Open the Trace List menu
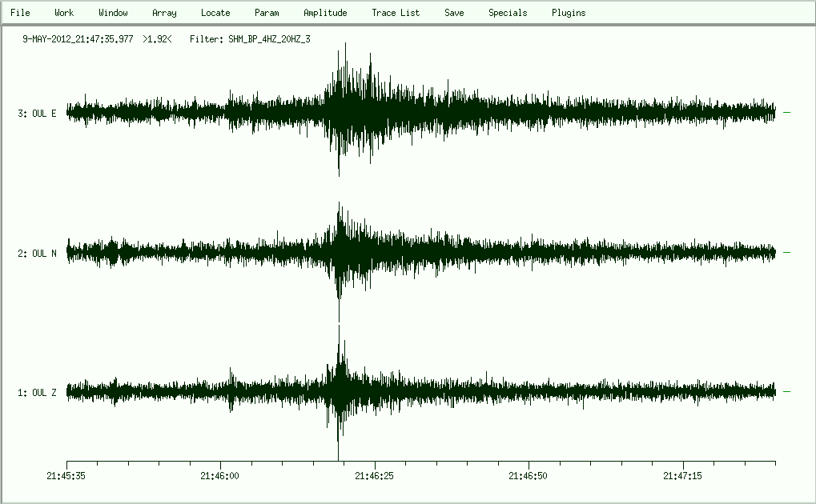Viewport: 816px width, 504px height. [x=396, y=13]
